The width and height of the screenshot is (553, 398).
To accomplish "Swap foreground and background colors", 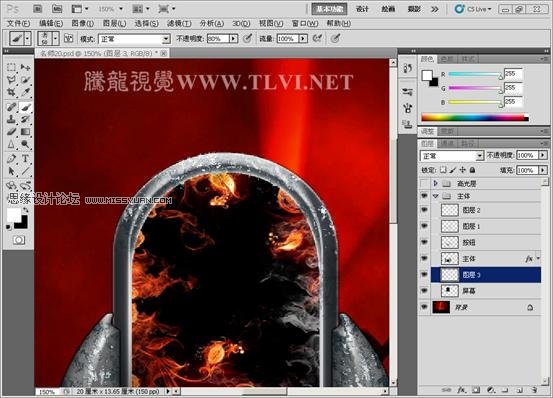I will [x=26, y=210].
